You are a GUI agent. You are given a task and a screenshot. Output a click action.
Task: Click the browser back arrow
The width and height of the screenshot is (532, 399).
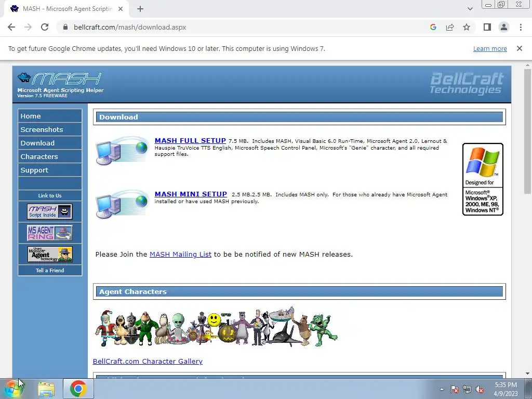pos(11,27)
